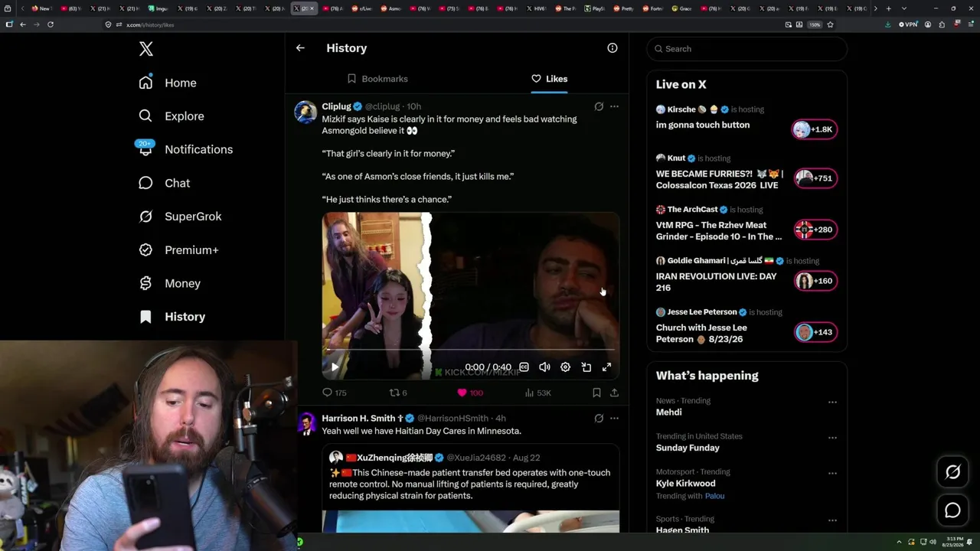Open the +751 listeners badge
The height and width of the screenshot is (551, 980).
815,178
